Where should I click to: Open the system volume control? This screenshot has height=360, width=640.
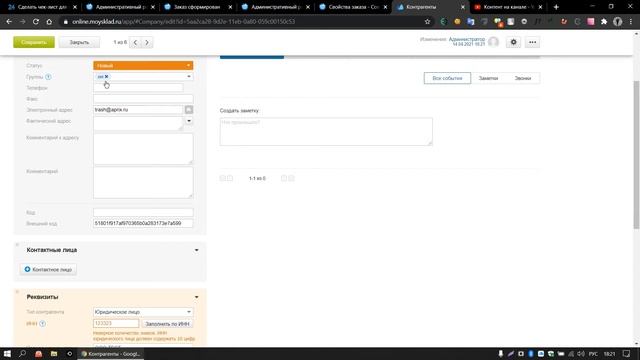[581, 354]
